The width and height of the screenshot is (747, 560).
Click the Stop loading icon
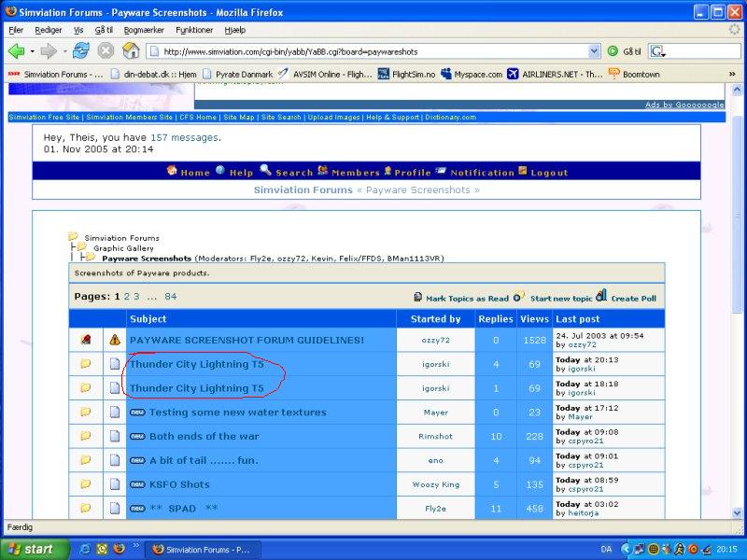106,50
